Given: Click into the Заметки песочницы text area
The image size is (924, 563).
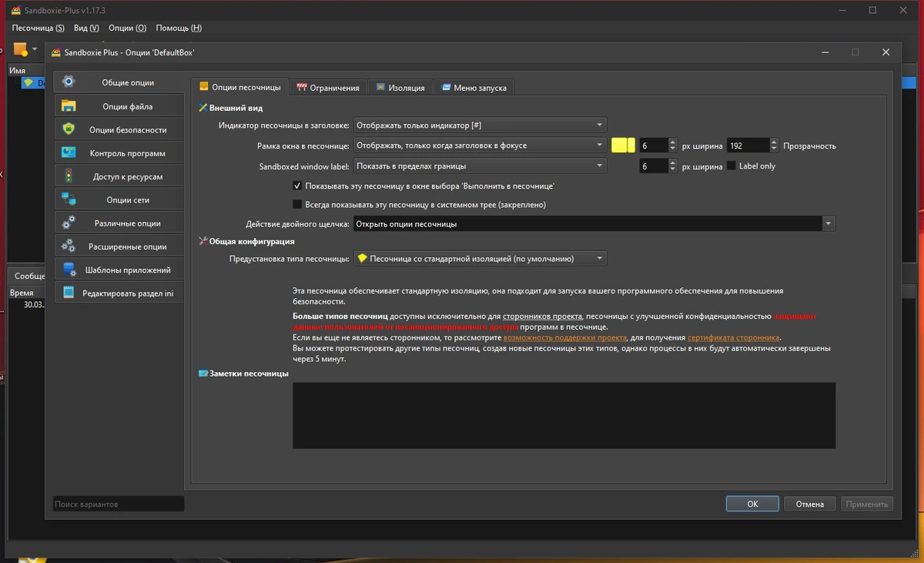Looking at the screenshot, I should 564,415.
